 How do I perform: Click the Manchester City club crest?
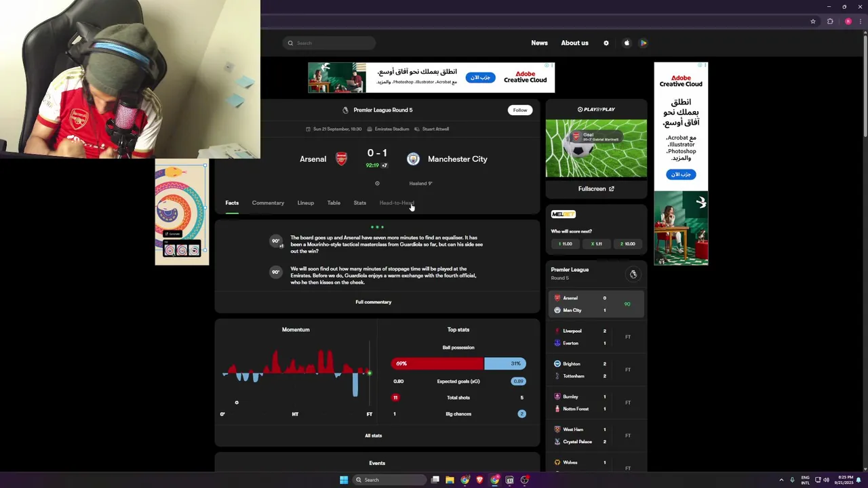pos(413,159)
